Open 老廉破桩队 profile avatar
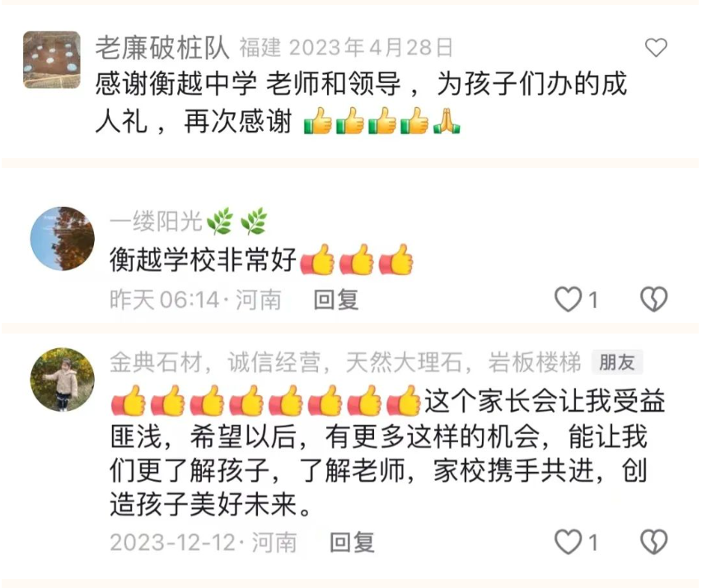 pos(52,59)
